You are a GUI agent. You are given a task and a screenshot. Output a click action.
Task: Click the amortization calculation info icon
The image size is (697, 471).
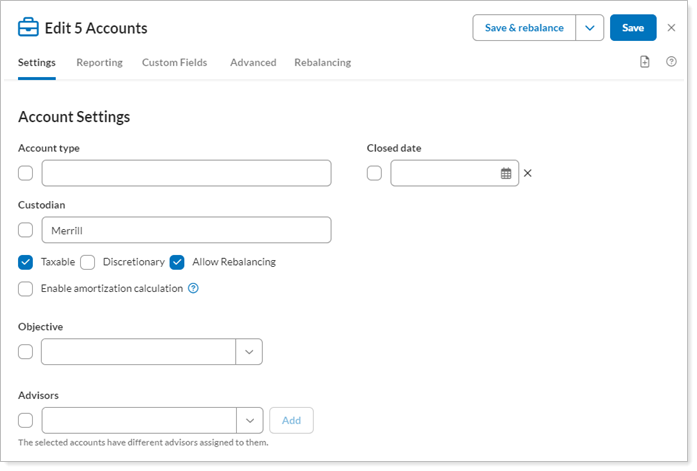coord(194,289)
